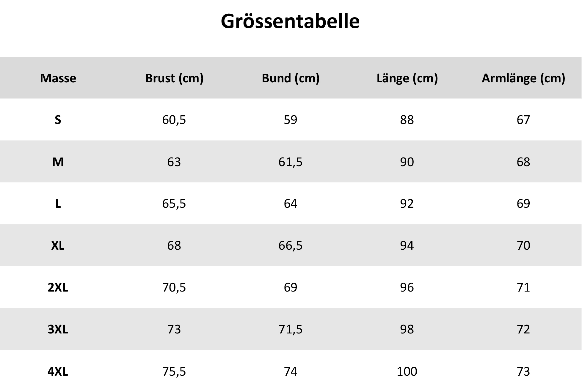Image resolution: width=582 pixels, height=392 pixels.
Task: Click the S size row label
Action: click(x=58, y=120)
